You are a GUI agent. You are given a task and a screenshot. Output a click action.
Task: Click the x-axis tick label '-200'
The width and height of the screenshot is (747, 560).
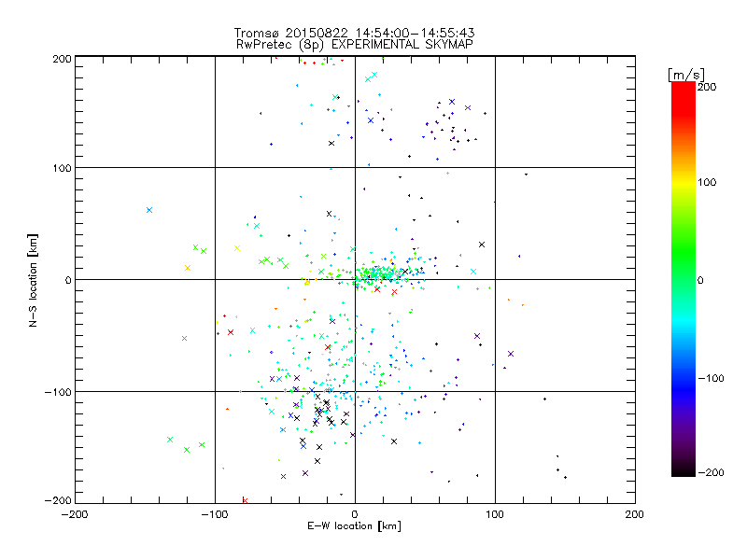(76, 514)
